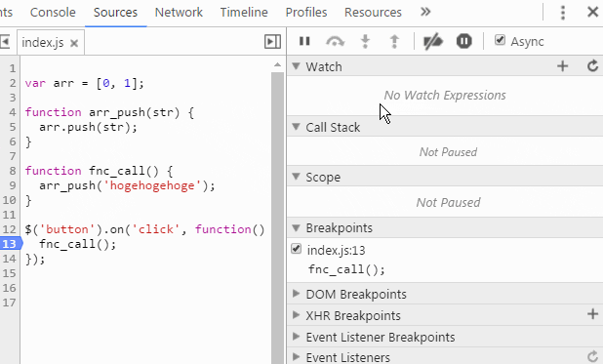Remove the breakpoint on line 13
This screenshot has height=364, width=603.
(10, 244)
